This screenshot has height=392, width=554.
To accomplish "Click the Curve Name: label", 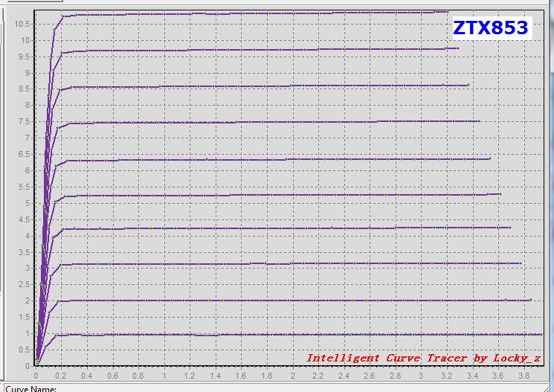I will coord(30,388).
